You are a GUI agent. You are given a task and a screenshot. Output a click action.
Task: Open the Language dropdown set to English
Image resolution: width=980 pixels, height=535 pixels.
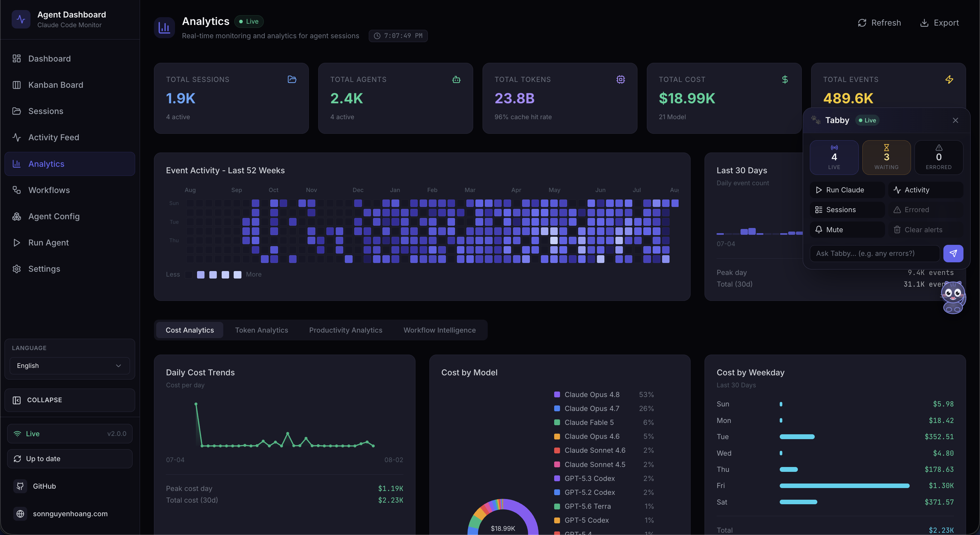point(70,366)
